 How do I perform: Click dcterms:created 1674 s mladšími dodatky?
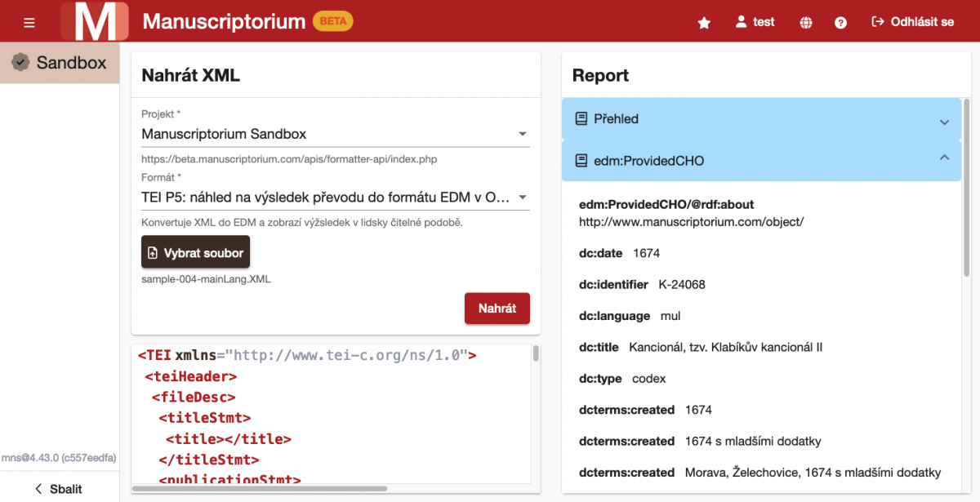point(753,442)
